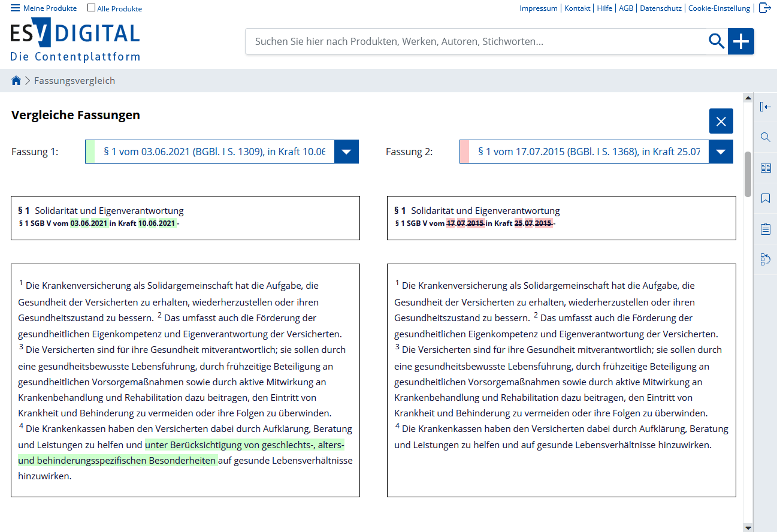
Task: Click the red swatch beside Fassung 2
Action: (x=465, y=152)
